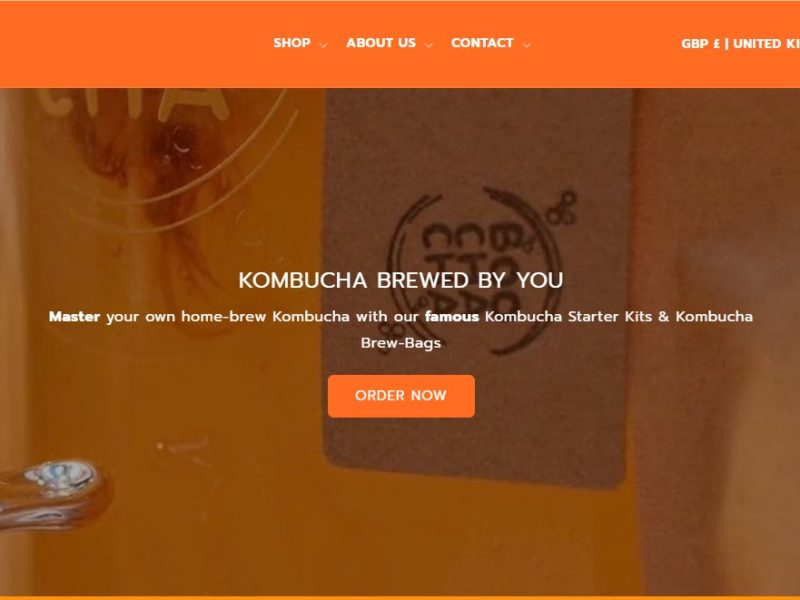This screenshot has height=600, width=800.
Task: Click the Brew-Bags text under the headline
Action: click(401, 343)
